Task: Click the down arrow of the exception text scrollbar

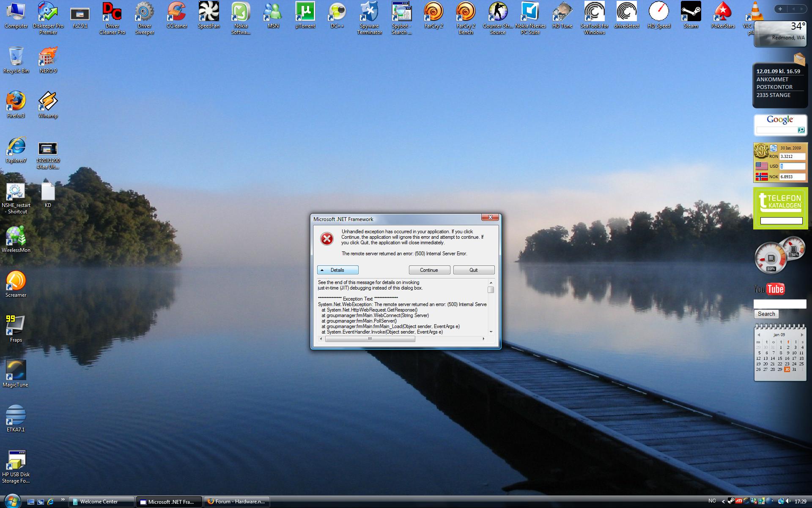Action: pyautogui.click(x=491, y=332)
